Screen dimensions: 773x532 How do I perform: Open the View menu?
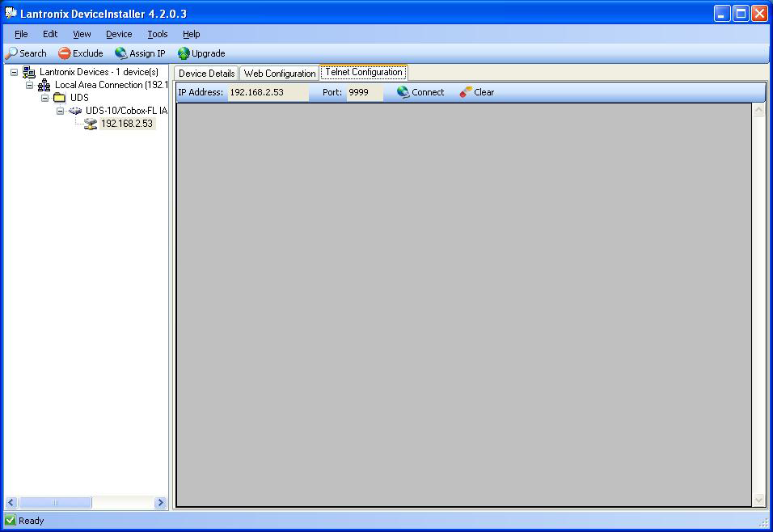82,34
